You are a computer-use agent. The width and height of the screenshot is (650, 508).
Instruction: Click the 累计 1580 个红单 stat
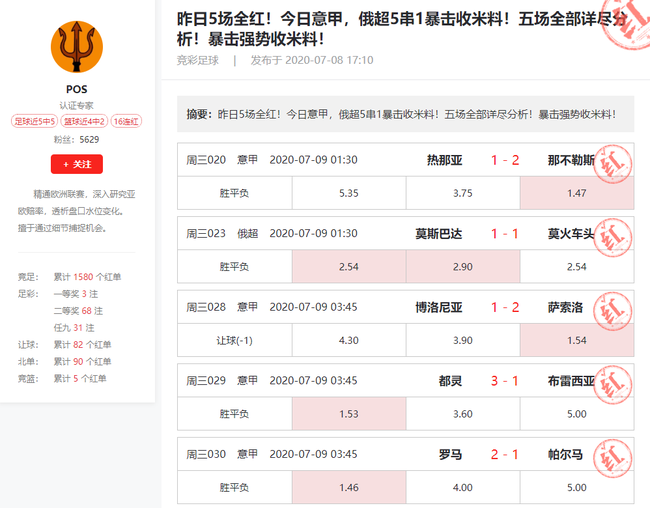coord(87,277)
